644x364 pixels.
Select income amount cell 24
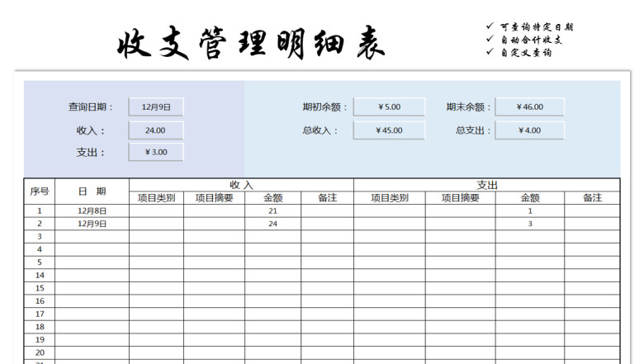(x=272, y=224)
